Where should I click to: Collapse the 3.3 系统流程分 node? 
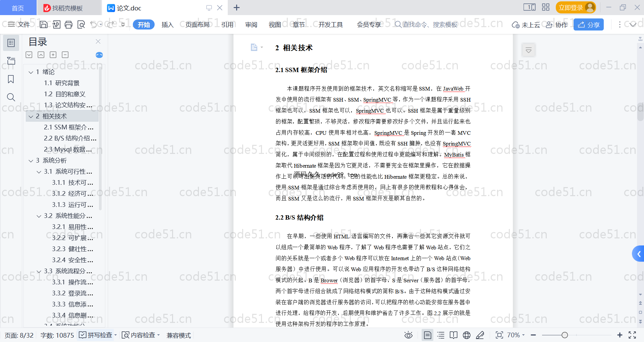click(x=39, y=271)
